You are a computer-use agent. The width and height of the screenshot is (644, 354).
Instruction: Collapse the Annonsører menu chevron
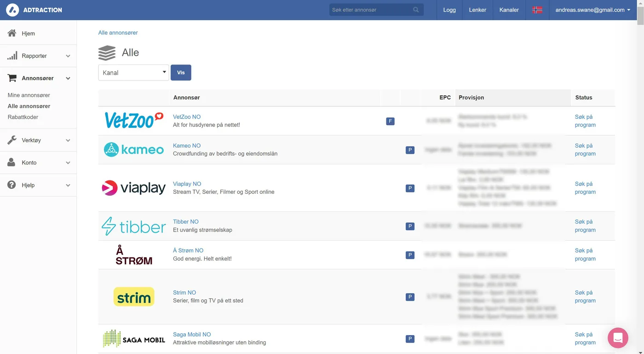pyautogui.click(x=68, y=79)
